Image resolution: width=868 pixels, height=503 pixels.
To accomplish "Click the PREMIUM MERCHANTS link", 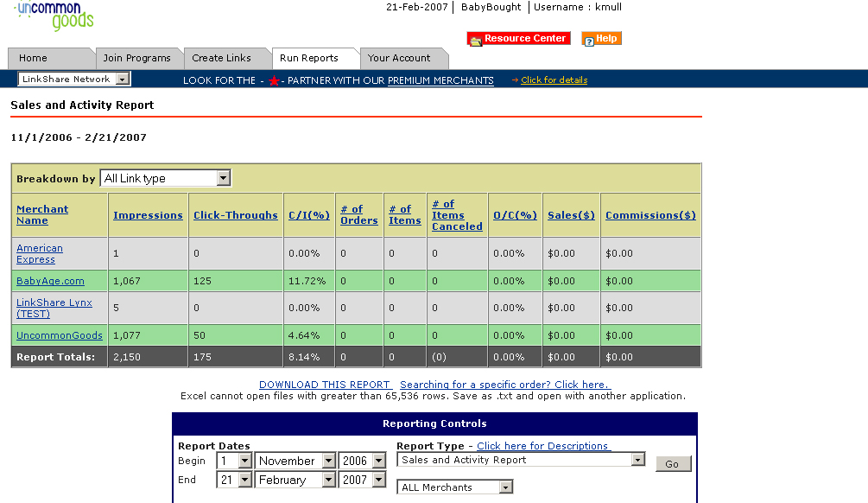I will click(x=440, y=80).
